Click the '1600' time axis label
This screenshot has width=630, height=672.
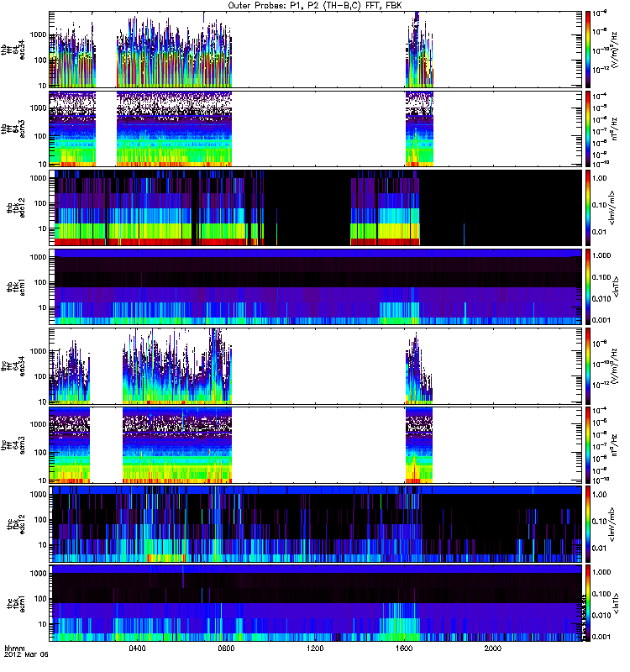click(x=404, y=648)
